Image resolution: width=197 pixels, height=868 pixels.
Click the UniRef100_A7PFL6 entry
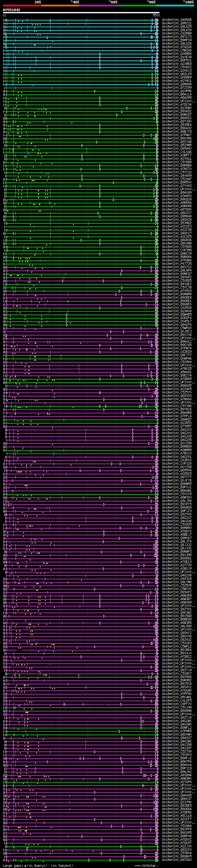177,416
